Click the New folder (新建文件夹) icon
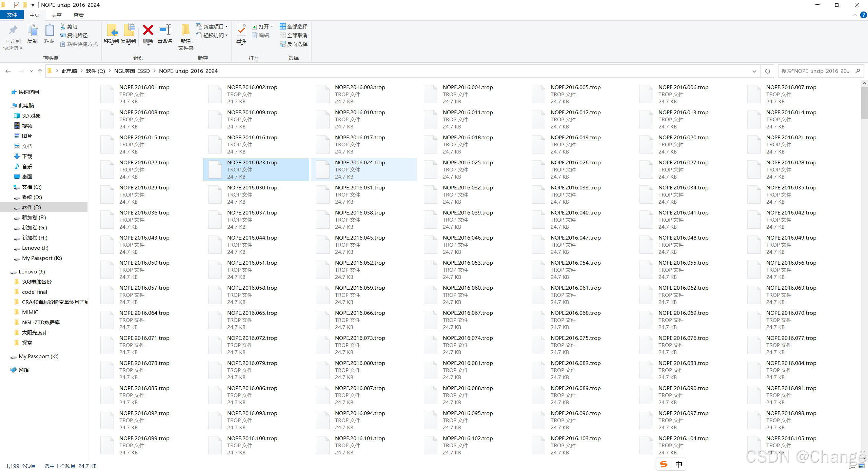This screenshot has width=868, height=471. point(185,30)
